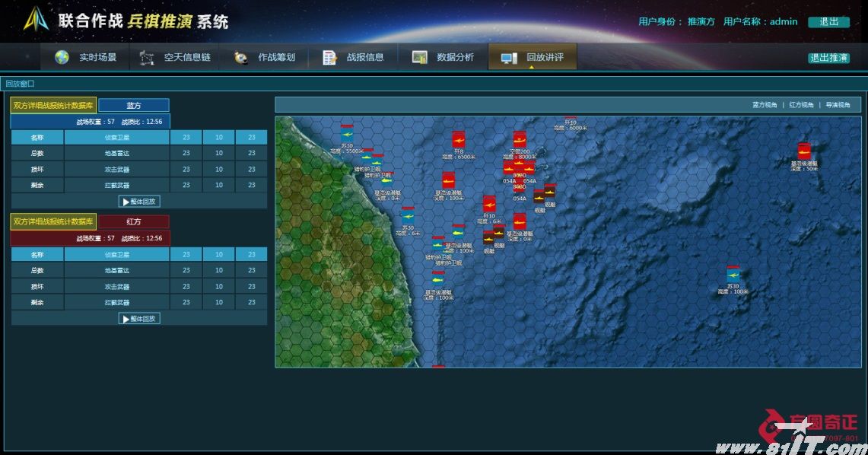868x455 pixels.
Task: Play 整体回放 for the blue side
Action: (x=139, y=202)
